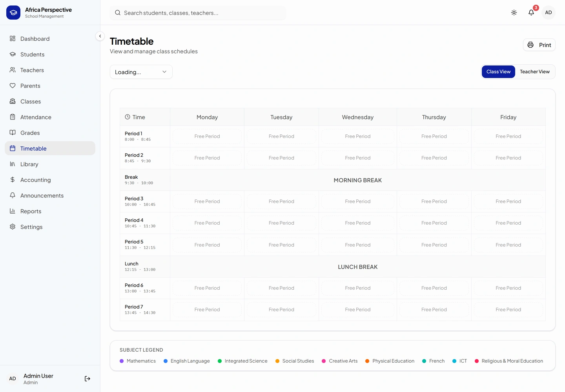Viewport: 565px width, 392px height.
Task: Expand the Loading... class dropdown
Action: click(141, 72)
